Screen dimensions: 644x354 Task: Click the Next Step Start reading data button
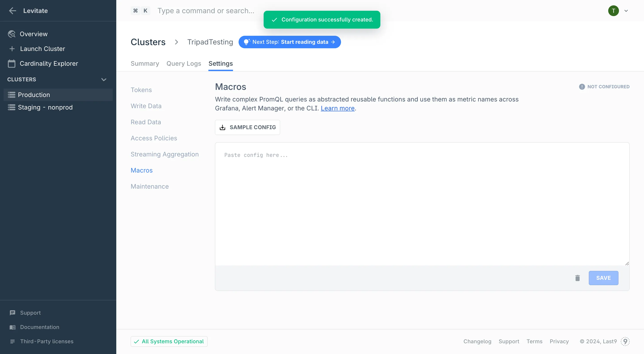click(290, 42)
